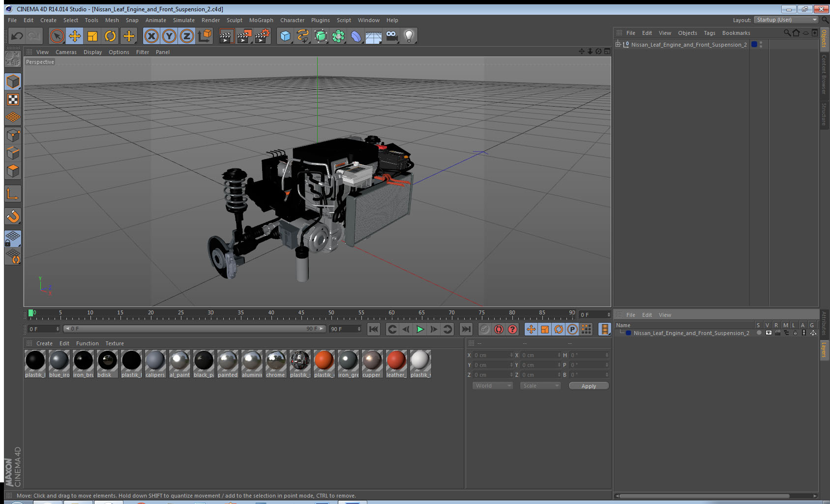Screen dimensions: 830x504
Task: Toggle parameter keyframing P button
Action: click(x=572, y=329)
